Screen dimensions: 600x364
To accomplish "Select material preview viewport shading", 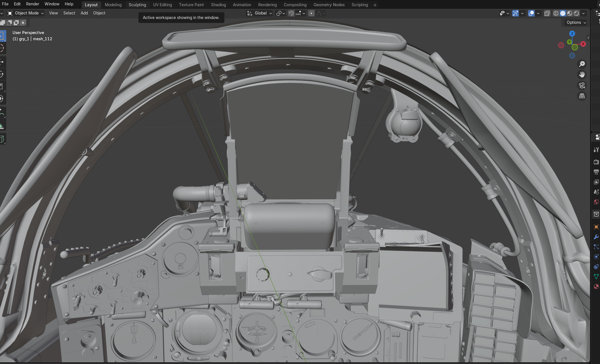I will tap(570, 13).
